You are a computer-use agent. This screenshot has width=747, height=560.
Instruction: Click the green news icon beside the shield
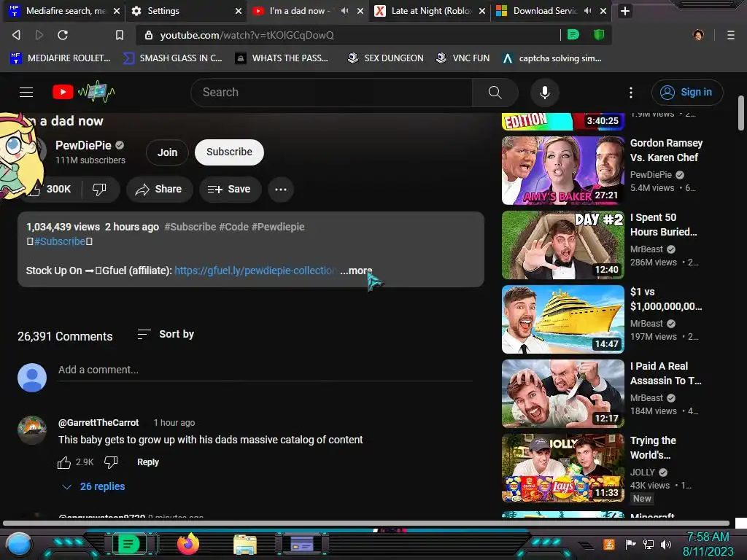click(x=573, y=35)
